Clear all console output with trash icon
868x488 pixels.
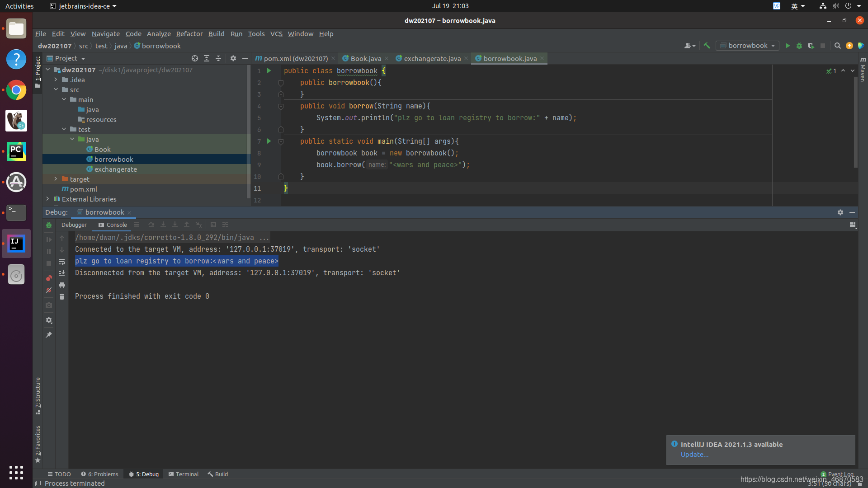(x=62, y=297)
